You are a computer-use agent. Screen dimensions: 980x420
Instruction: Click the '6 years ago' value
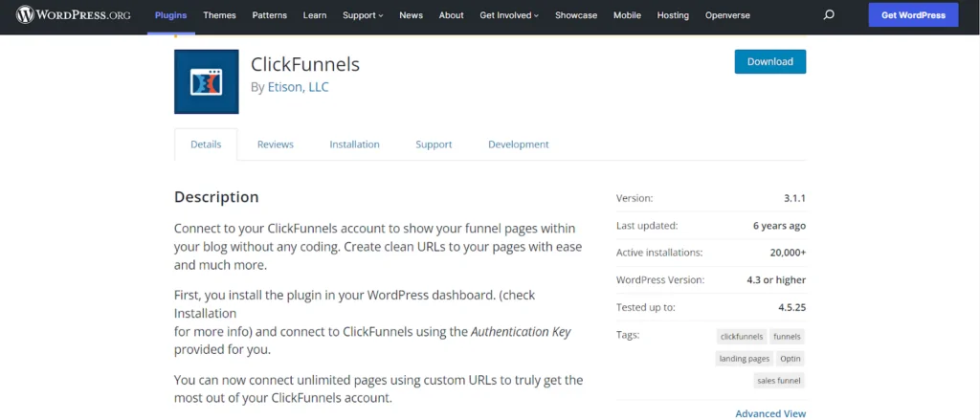click(x=779, y=226)
